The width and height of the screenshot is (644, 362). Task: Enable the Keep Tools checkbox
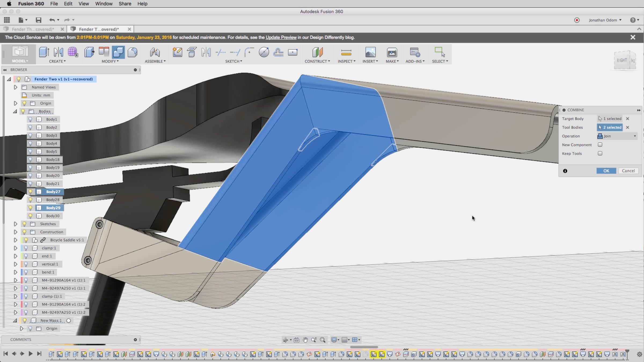tap(600, 153)
